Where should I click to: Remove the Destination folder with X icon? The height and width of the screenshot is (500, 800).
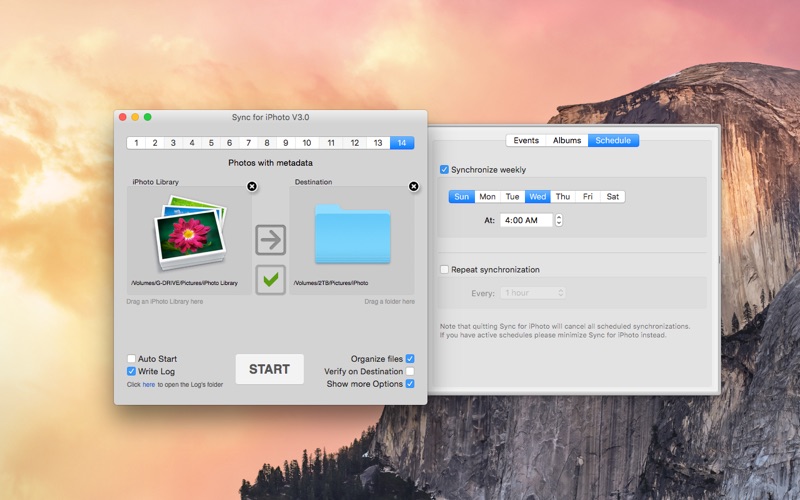coord(414,186)
